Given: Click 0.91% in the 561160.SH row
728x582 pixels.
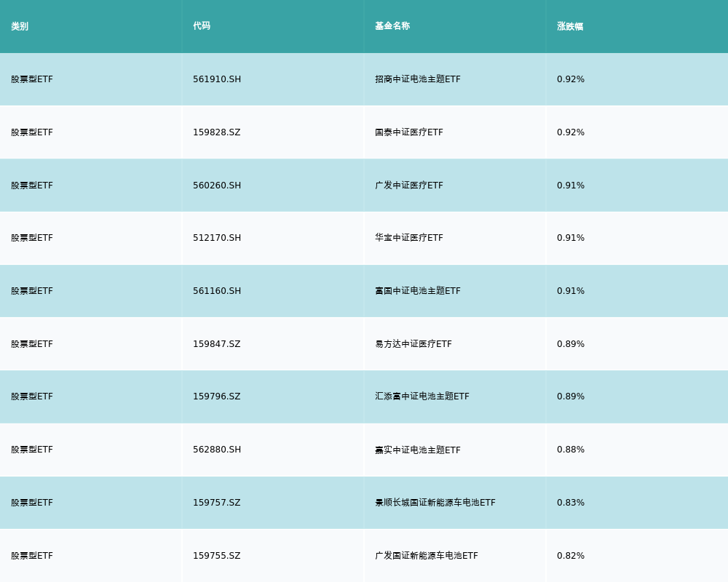Looking at the screenshot, I should (x=571, y=291).
